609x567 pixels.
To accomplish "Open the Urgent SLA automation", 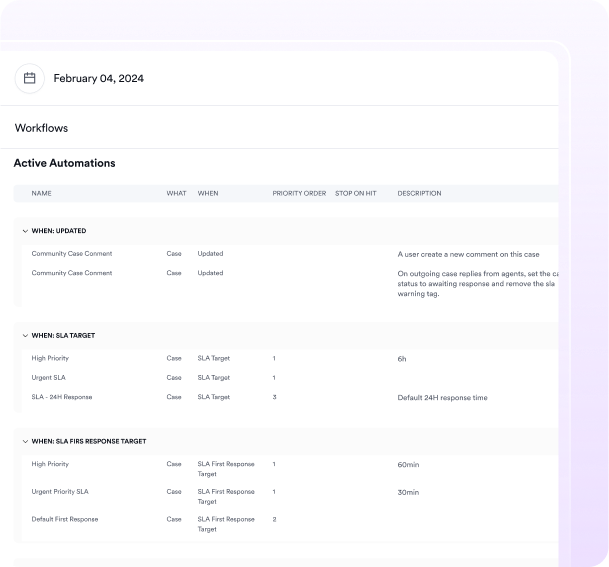I will pyautogui.click(x=48, y=378).
